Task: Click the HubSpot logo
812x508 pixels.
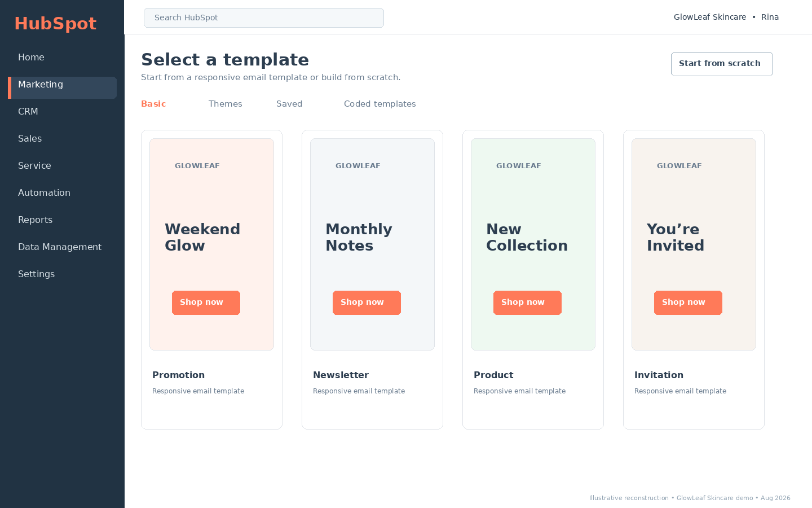Action: 55,24
